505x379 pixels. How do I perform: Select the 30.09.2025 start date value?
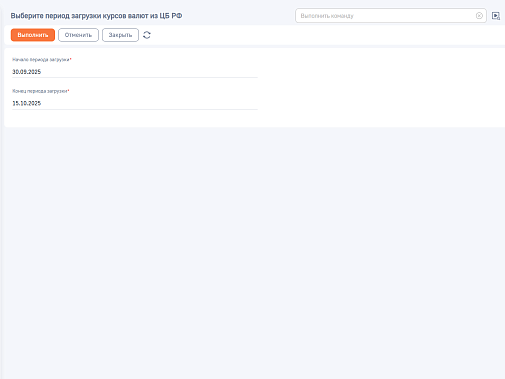click(27, 72)
